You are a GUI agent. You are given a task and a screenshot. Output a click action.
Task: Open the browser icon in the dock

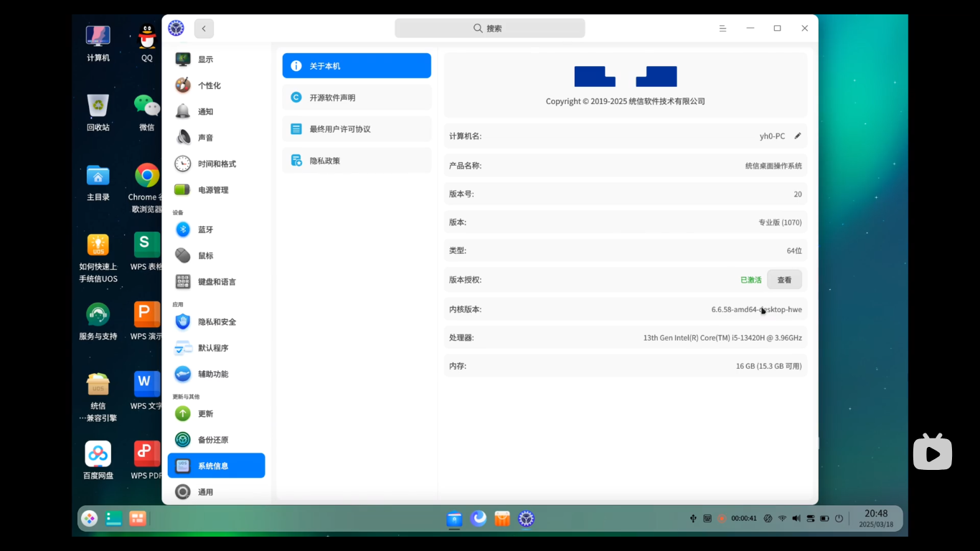479,518
